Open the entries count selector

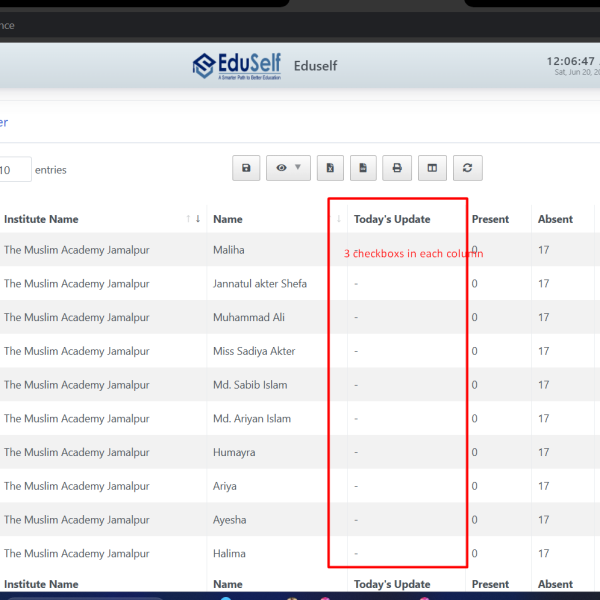(x=15, y=169)
